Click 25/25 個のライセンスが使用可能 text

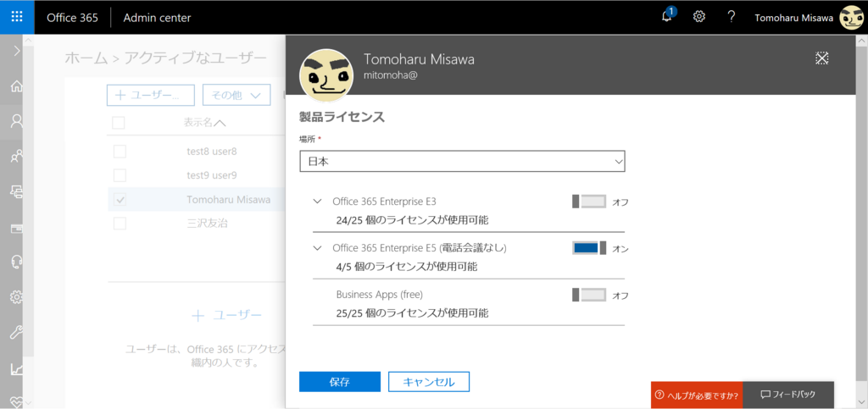[x=413, y=313]
